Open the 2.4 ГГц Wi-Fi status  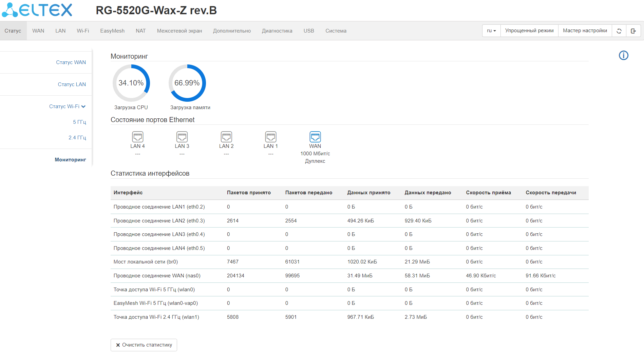77,138
